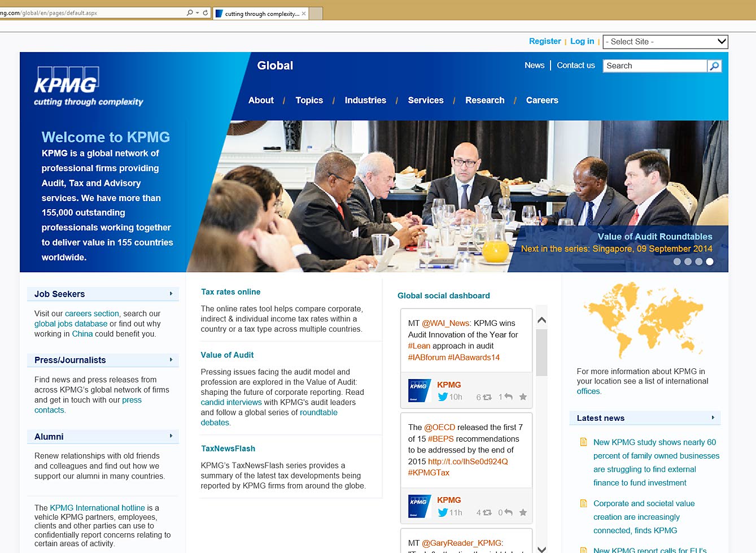Viewport: 756px width, 553px height.
Task: Open the Industries menu
Action: [365, 101]
